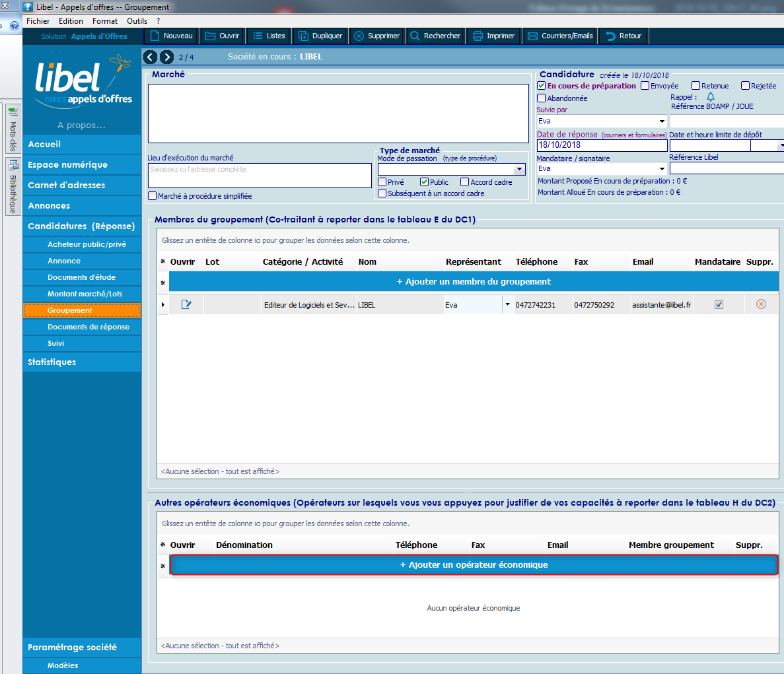Click Ajouter un opérateur économique
The width and height of the screenshot is (784, 674).
pyautogui.click(x=474, y=565)
